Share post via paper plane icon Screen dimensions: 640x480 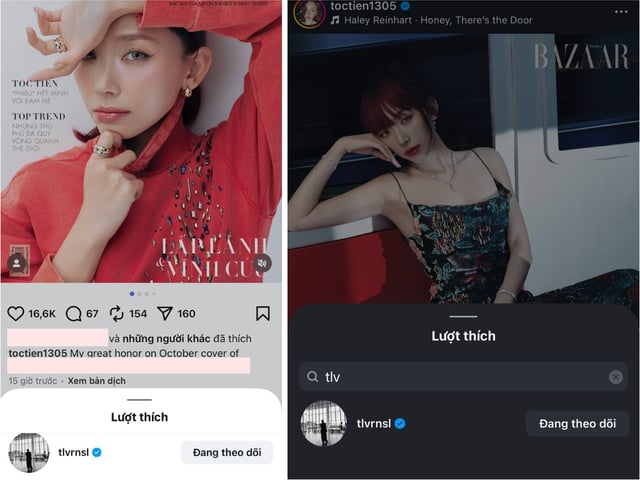[x=165, y=313]
